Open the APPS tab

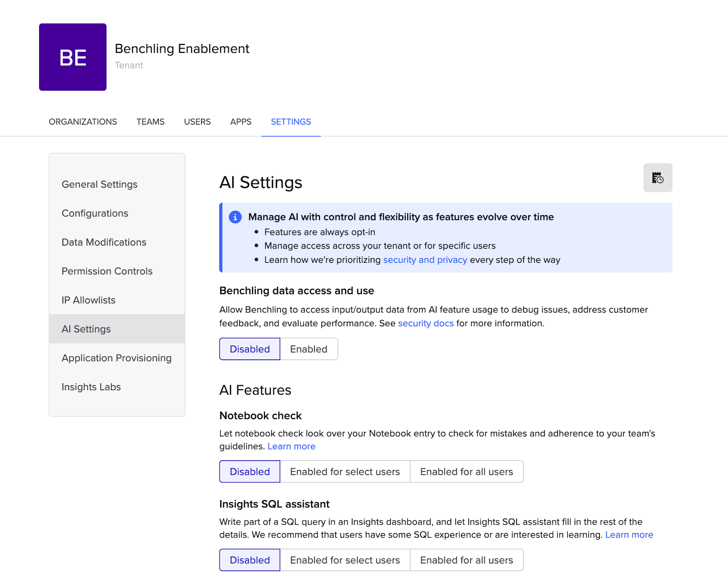[x=240, y=121]
